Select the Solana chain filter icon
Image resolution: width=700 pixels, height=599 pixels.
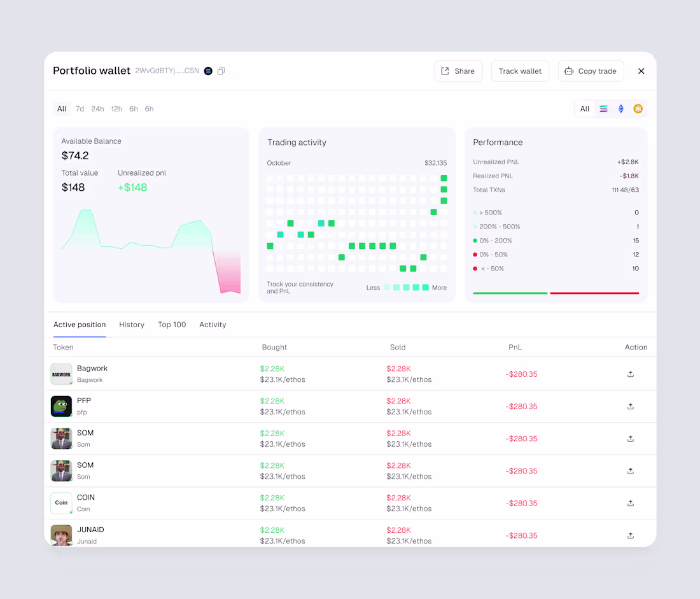603,109
